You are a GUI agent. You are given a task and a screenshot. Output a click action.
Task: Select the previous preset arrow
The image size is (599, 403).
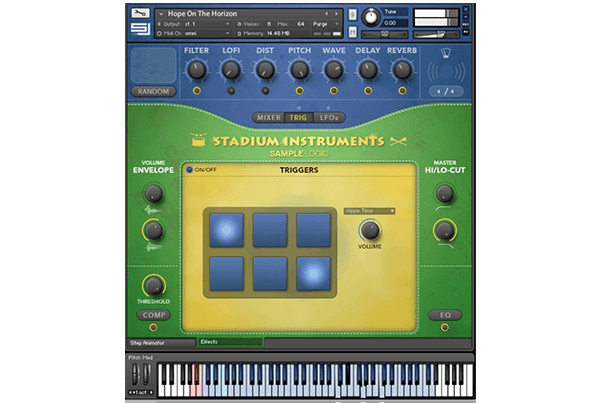point(327,14)
